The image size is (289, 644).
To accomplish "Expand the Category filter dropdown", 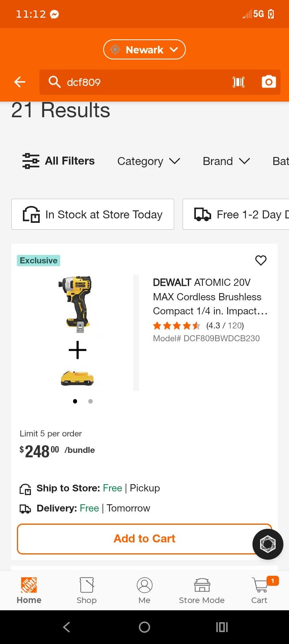I will click(149, 161).
